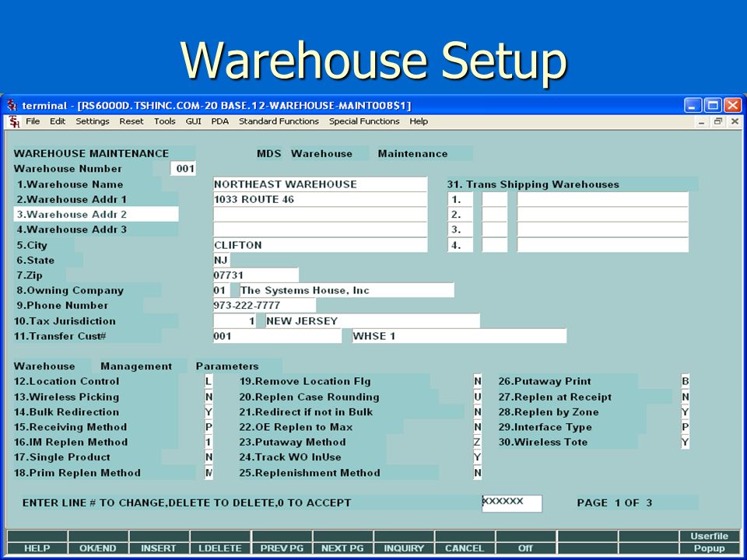Screen dimensions: 747x560
Task: Click the empty Warehouse Addr 3 field
Action: (320, 229)
